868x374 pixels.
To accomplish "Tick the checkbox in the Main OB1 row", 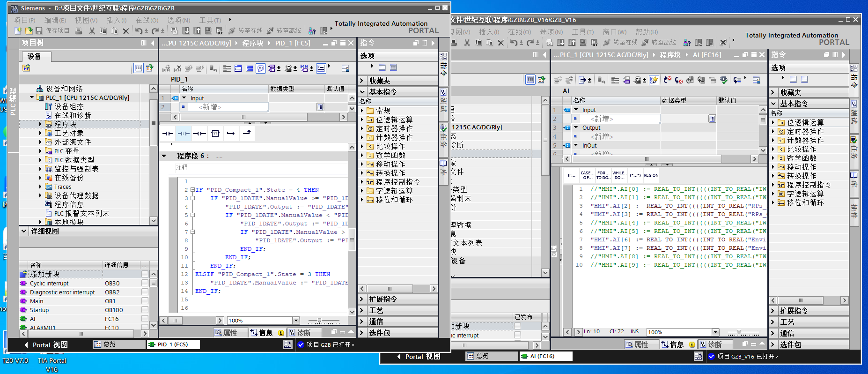I will pos(145,301).
